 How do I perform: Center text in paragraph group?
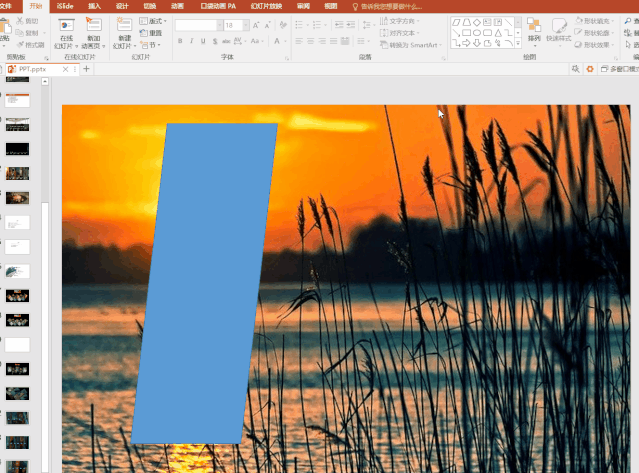(x=311, y=41)
